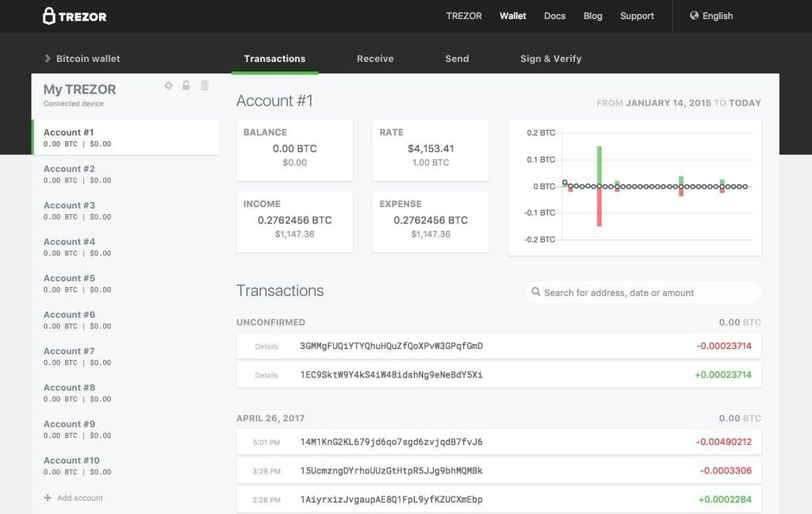
Task: Switch to the Receive tab
Action: pyautogui.click(x=375, y=59)
